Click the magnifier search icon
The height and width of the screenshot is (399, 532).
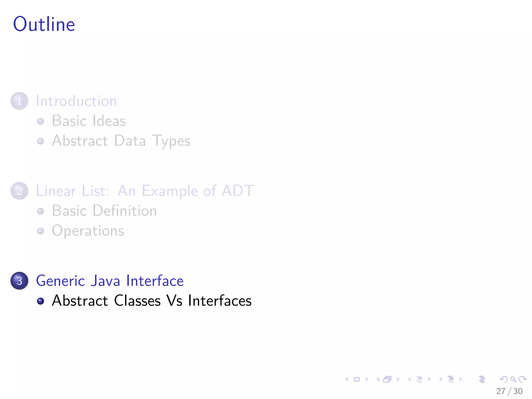click(x=513, y=380)
